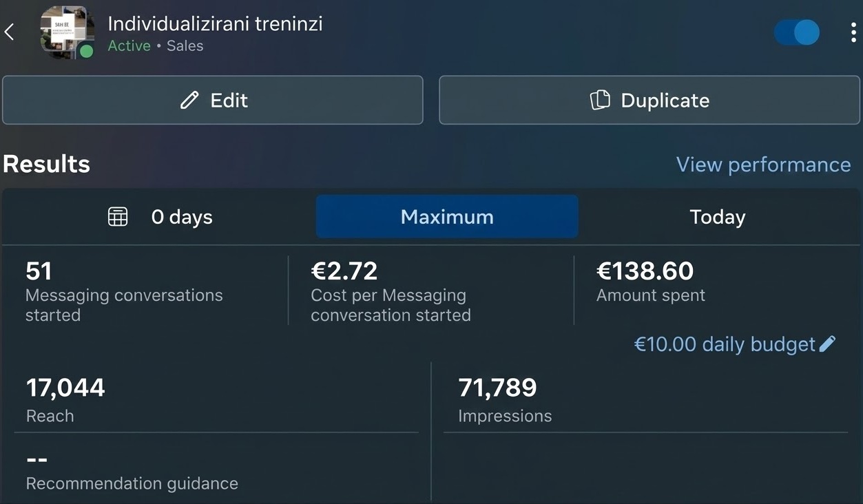Viewport: 863px width, 504px height.
Task: Click the copy icon on the Duplicate button
Action: click(601, 100)
